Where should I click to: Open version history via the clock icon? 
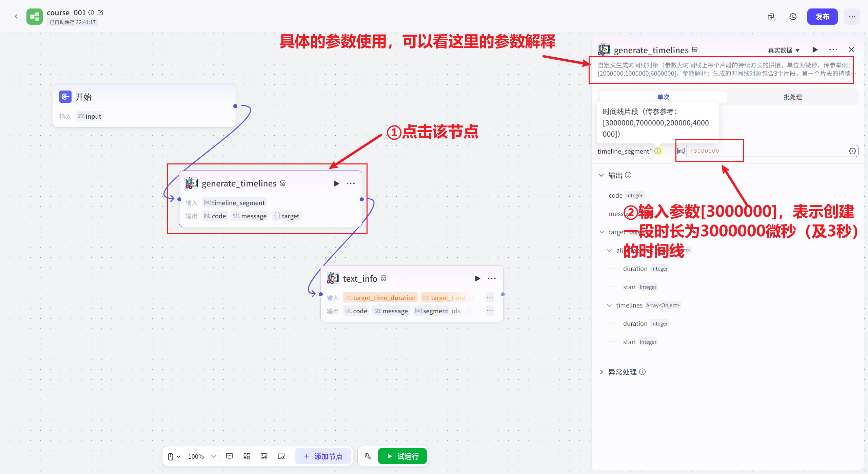[793, 16]
